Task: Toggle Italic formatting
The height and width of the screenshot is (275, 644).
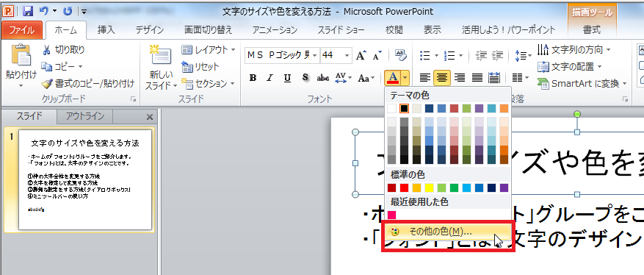Action: 269,78
